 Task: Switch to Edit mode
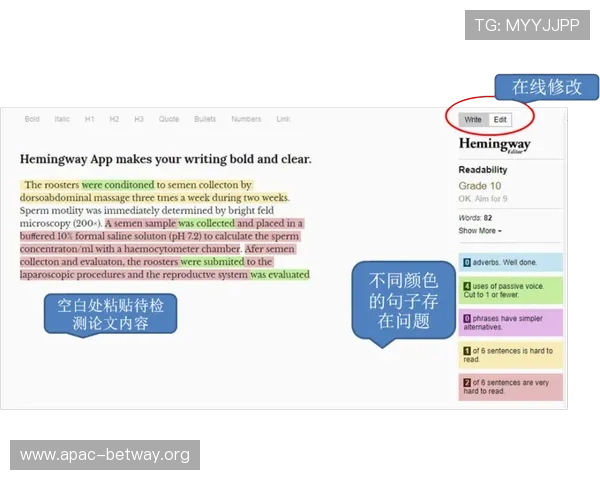[500, 119]
